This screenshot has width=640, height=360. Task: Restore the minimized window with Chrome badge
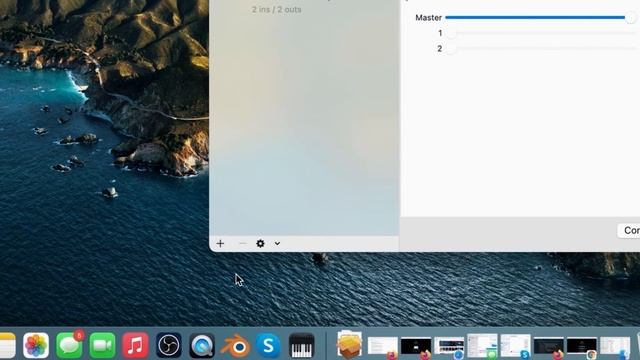click(x=582, y=347)
